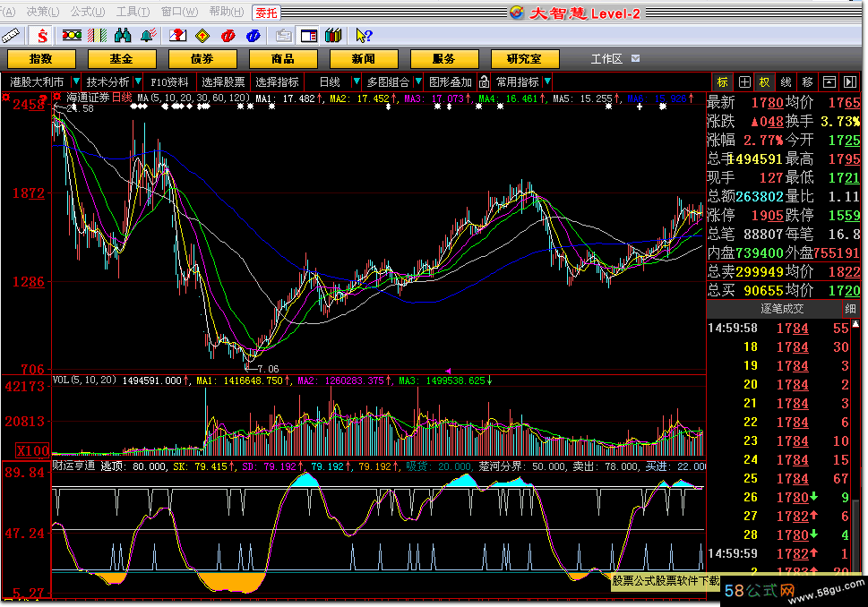Click the crosshair grid icon

[744, 82]
